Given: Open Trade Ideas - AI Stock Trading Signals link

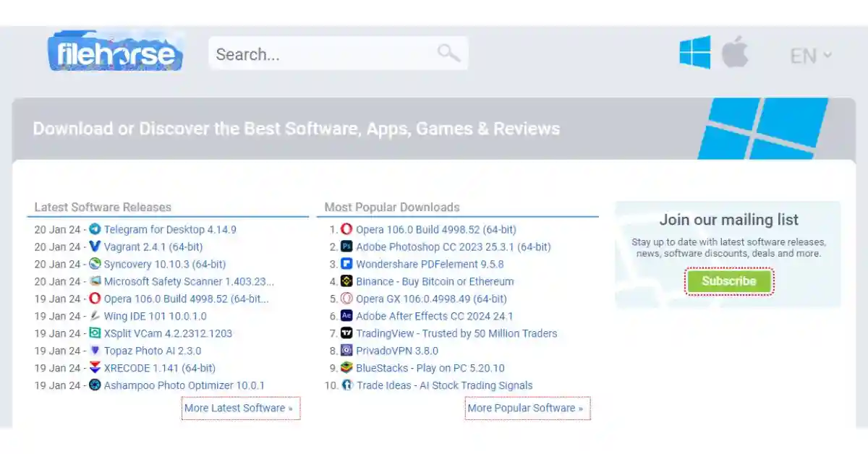Looking at the screenshot, I should pos(444,385).
